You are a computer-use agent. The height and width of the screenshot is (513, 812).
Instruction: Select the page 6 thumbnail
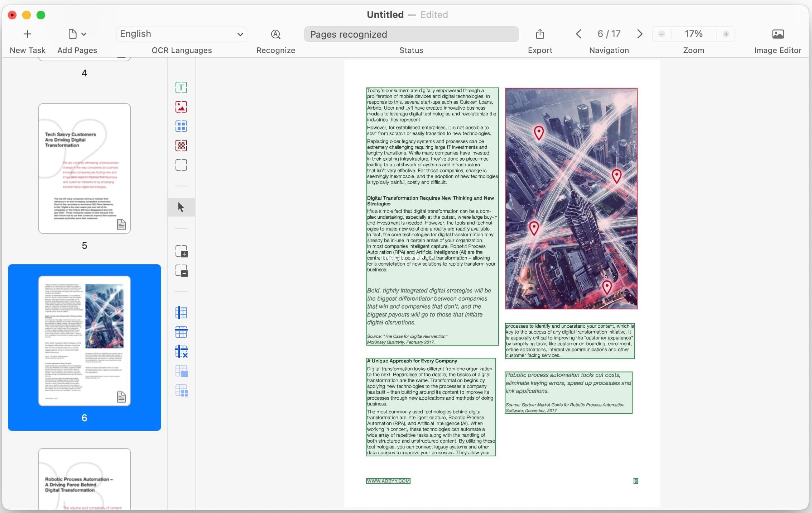coord(85,341)
